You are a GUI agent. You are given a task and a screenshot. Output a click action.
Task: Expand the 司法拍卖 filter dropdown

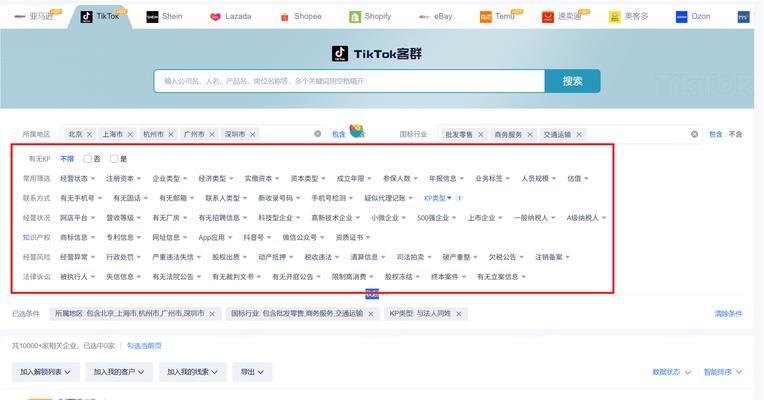tap(414, 257)
